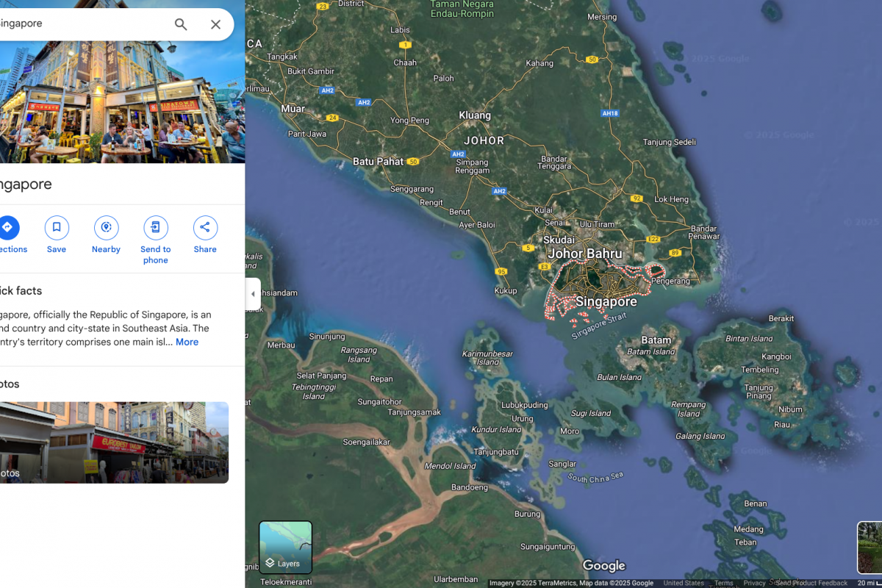882x588 pixels.
Task: Collapse the side panel arrow
Action: pos(253,294)
